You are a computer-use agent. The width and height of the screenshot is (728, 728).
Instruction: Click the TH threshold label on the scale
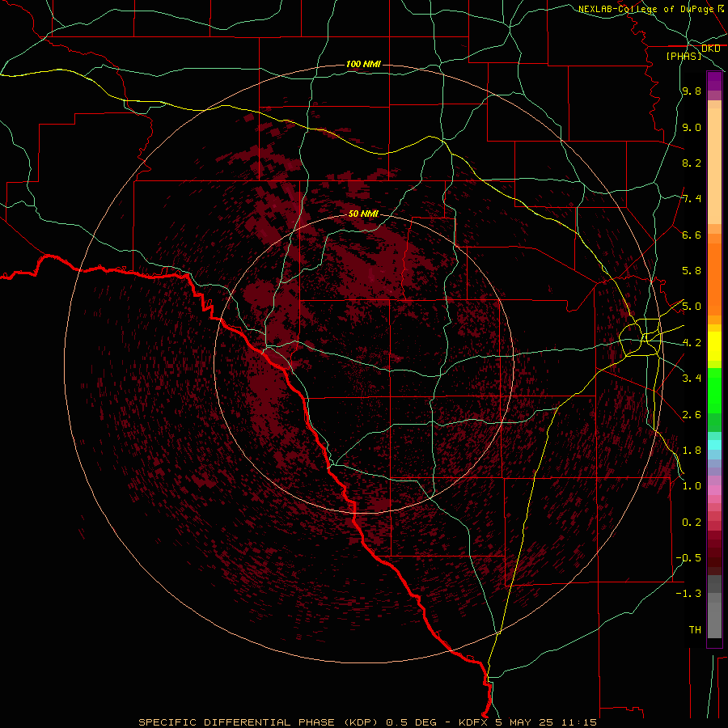(695, 629)
